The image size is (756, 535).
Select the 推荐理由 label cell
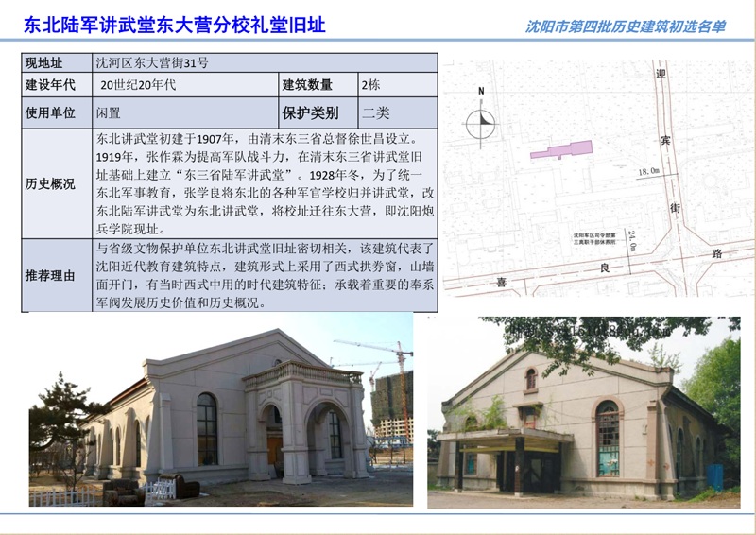56,275
